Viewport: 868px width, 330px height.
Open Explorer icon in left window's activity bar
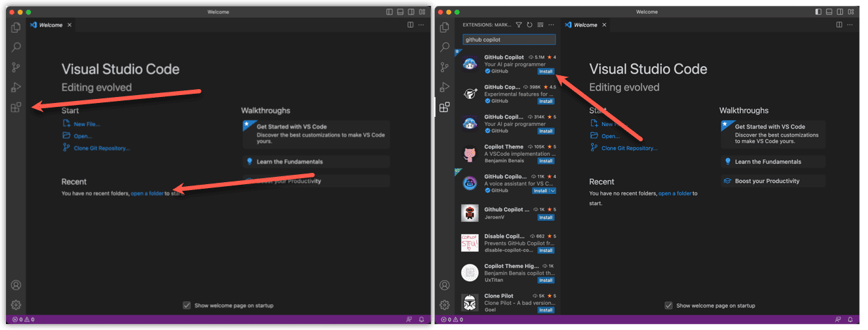[16, 28]
